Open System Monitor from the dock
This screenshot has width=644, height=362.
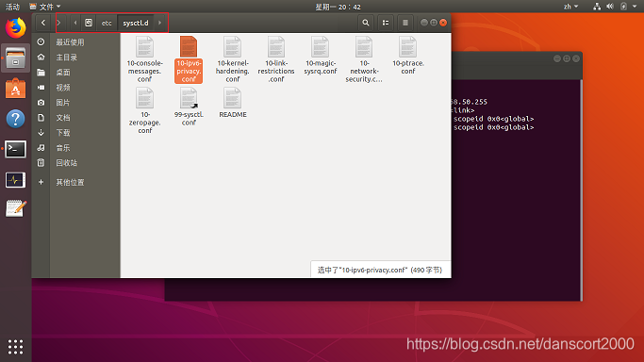tap(16, 180)
